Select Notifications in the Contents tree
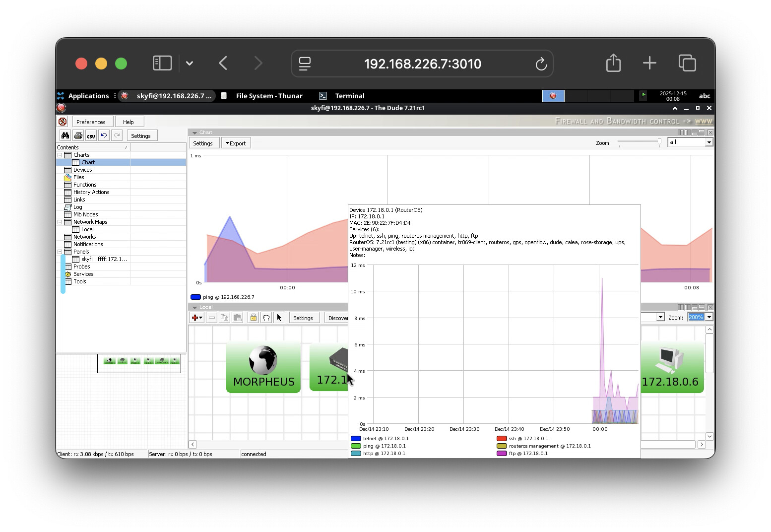The width and height of the screenshot is (771, 532). coord(88,244)
